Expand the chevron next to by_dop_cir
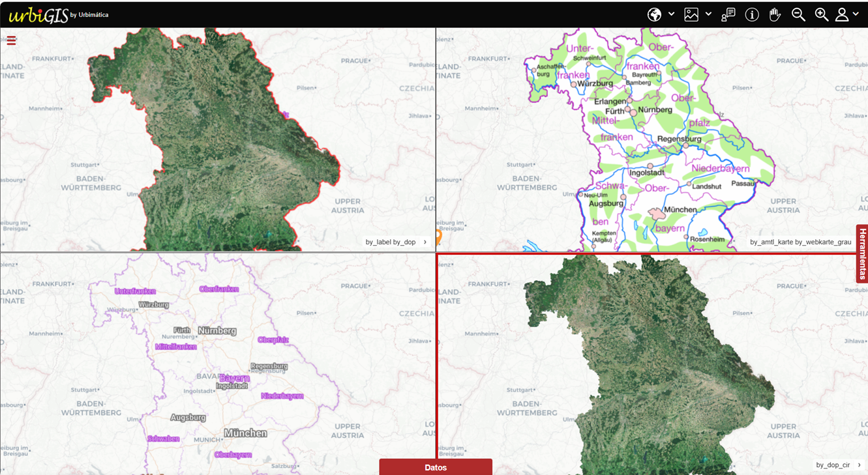Viewport: 868px width, 475px height. (859, 465)
